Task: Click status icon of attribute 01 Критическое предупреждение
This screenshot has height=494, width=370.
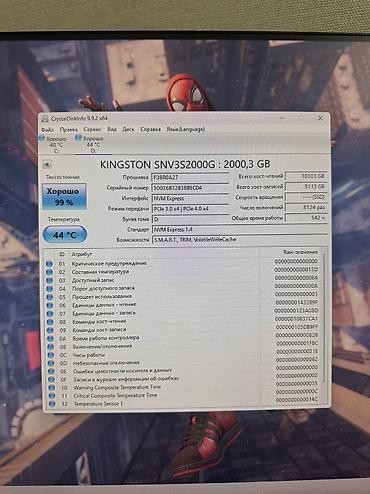Action: coord(49,264)
